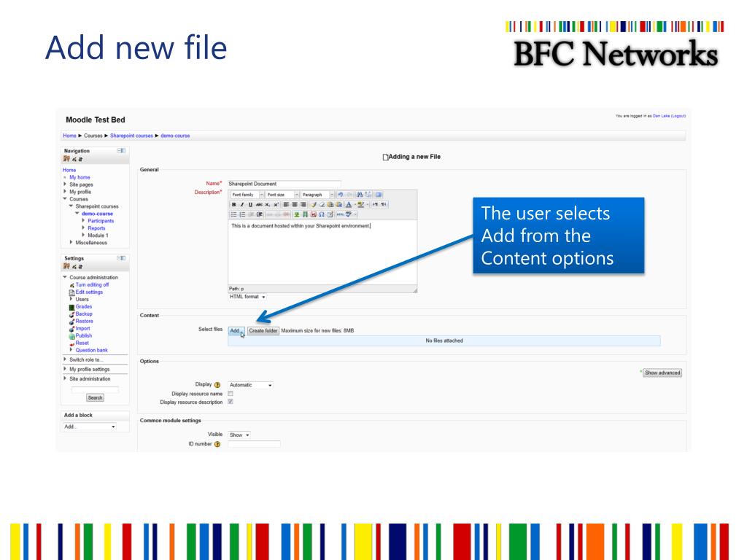Viewport: 747px width, 560px height.
Task: Open the Font family dropdown
Action: point(247,195)
